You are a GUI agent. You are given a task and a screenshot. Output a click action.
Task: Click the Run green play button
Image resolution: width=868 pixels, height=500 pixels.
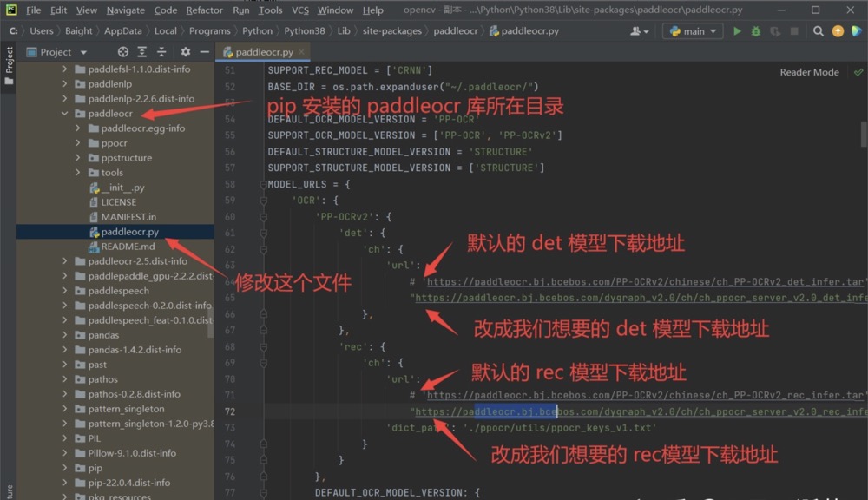737,31
